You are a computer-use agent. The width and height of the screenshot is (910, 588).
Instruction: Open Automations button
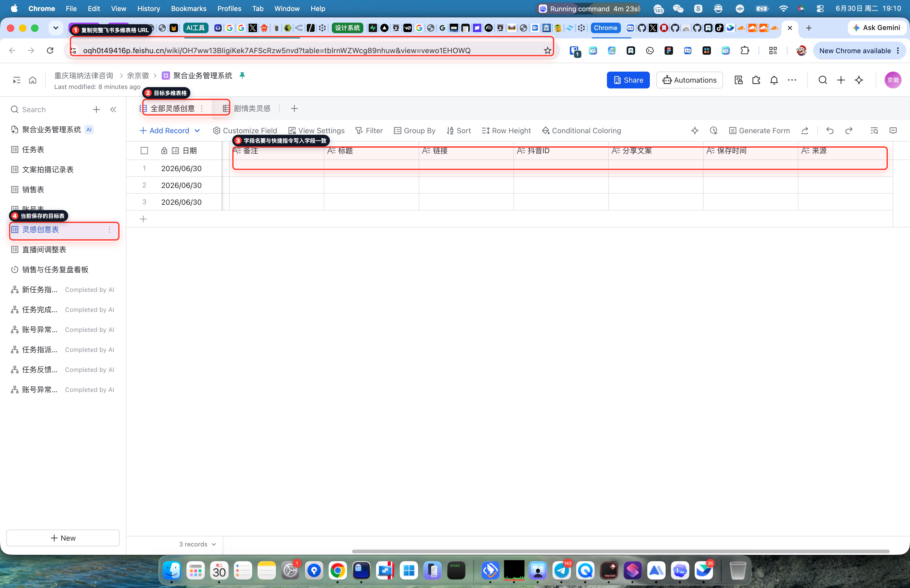[x=689, y=80]
